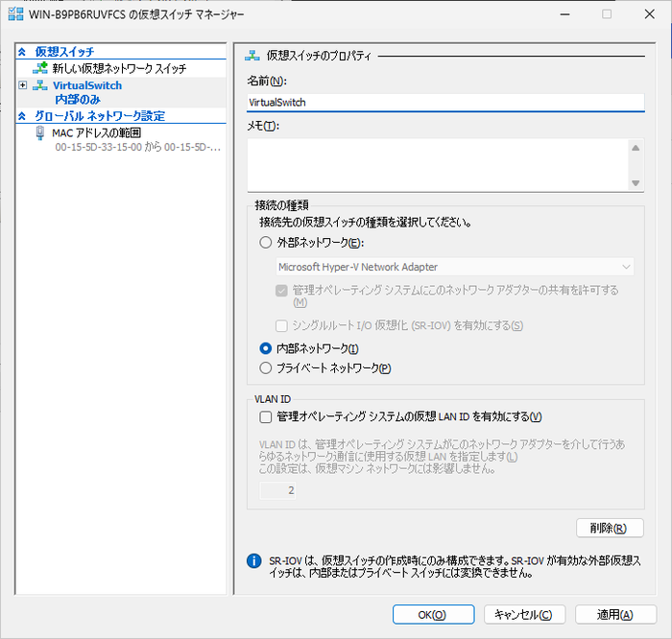Click the blue SR-IOV information icon
672x639 pixels.
253,559
